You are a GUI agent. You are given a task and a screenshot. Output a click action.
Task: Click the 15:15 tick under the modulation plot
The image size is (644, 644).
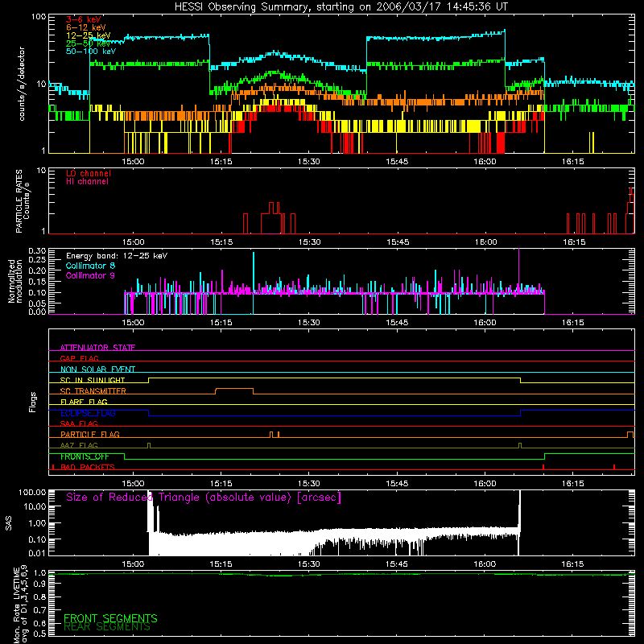tap(221, 323)
